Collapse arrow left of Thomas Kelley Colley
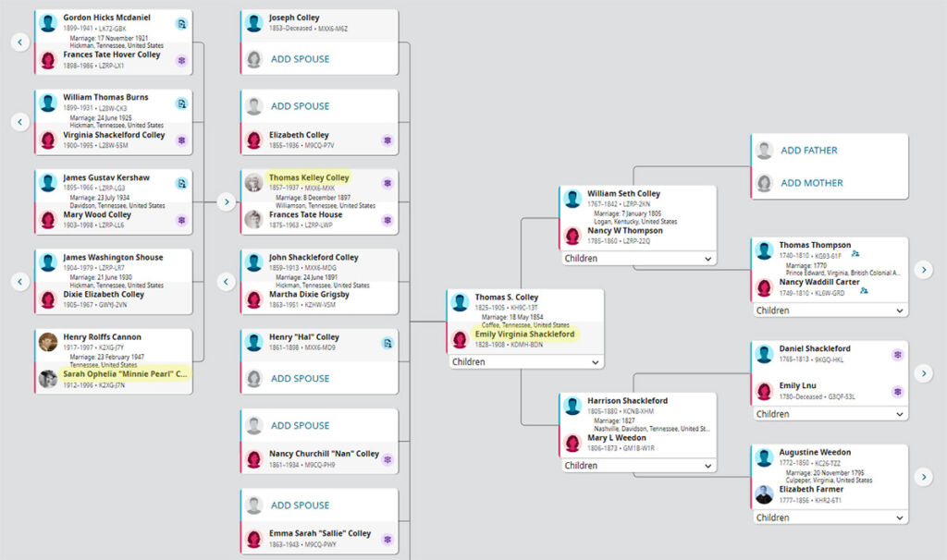This screenshot has width=947, height=560. coord(227,202)
